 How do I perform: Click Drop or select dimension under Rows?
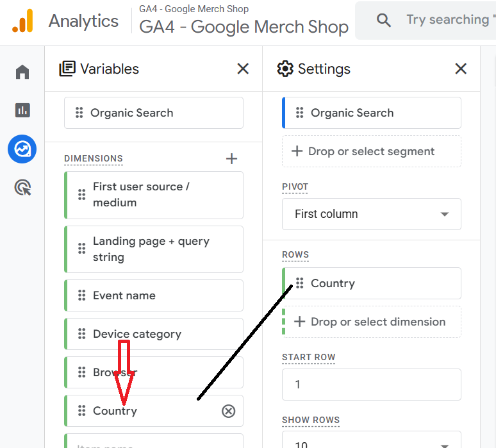371,322
